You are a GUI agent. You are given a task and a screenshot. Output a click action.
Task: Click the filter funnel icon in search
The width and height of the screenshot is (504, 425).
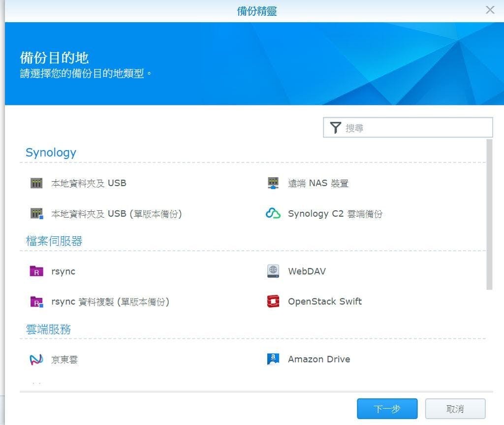tap(335, 128)
